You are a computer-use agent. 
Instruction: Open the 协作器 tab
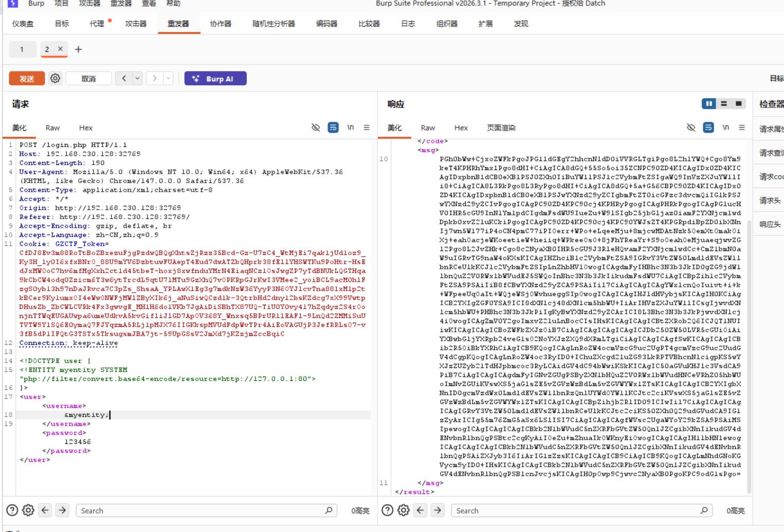(x=221, y=24)
